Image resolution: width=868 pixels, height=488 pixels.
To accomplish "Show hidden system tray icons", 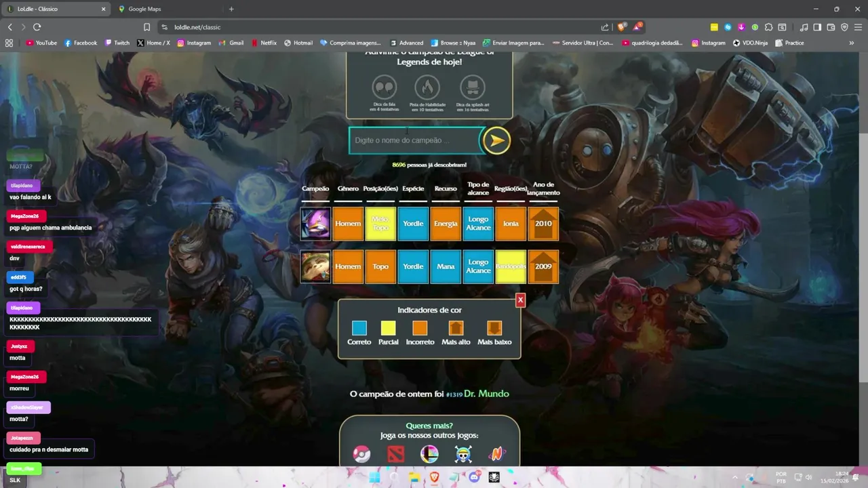I will pos(735,477).
